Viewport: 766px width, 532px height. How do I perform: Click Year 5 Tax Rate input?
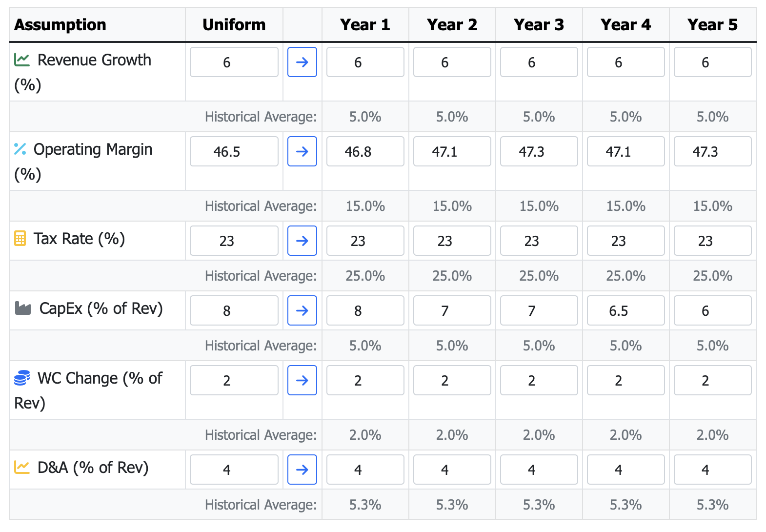click(713, 241)
